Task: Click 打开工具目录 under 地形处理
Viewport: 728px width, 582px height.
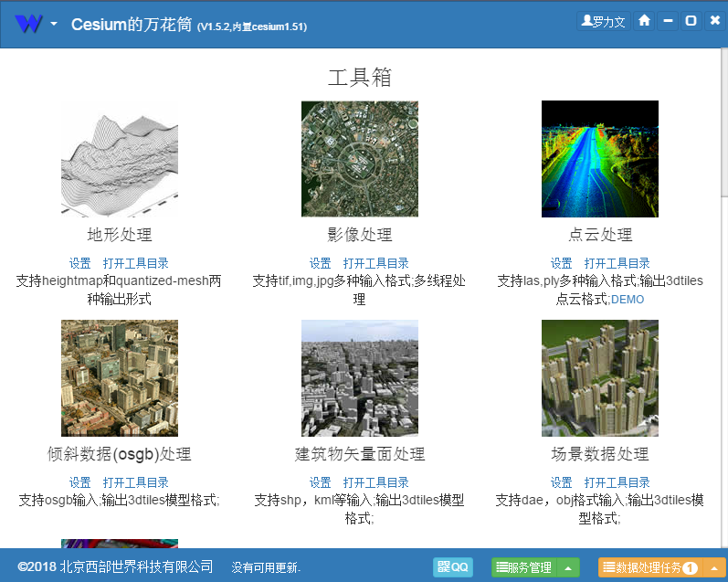Action: (135, 263)
